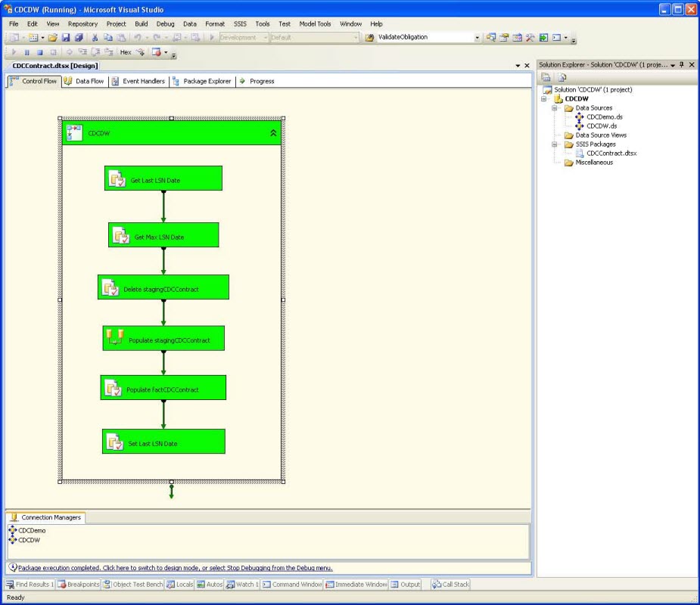The image size is (700, 605).
Task: Switch to the Progress tab
Action: pos(257,81)
